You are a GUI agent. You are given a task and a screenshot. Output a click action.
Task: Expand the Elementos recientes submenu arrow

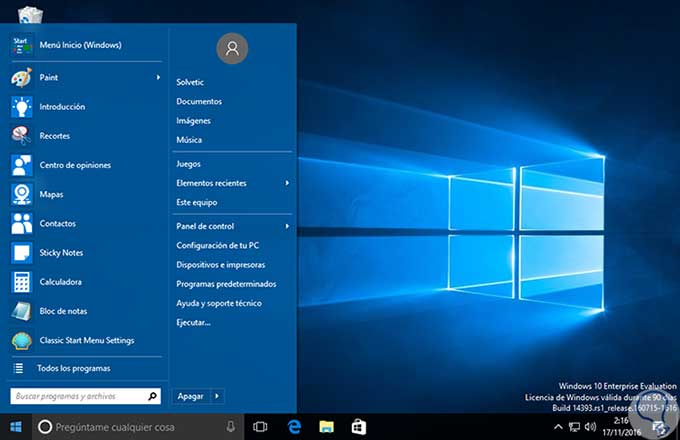pos(287,183)
